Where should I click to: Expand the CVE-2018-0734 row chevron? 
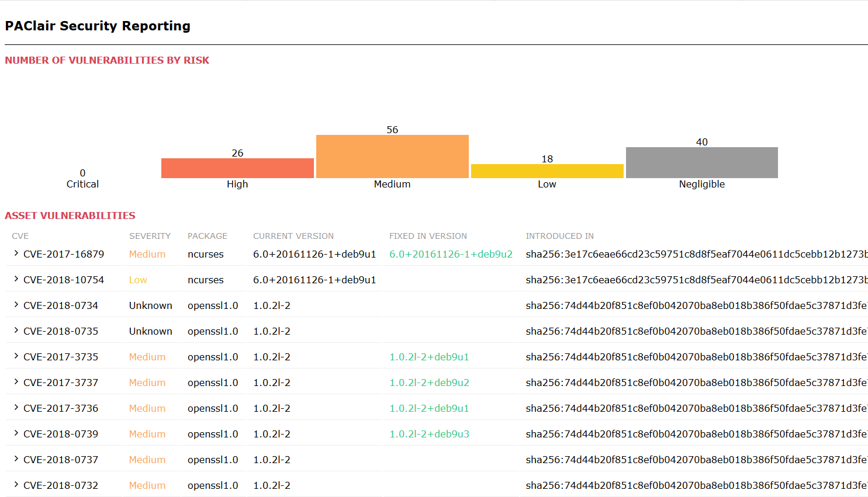[x=16, y=305]
